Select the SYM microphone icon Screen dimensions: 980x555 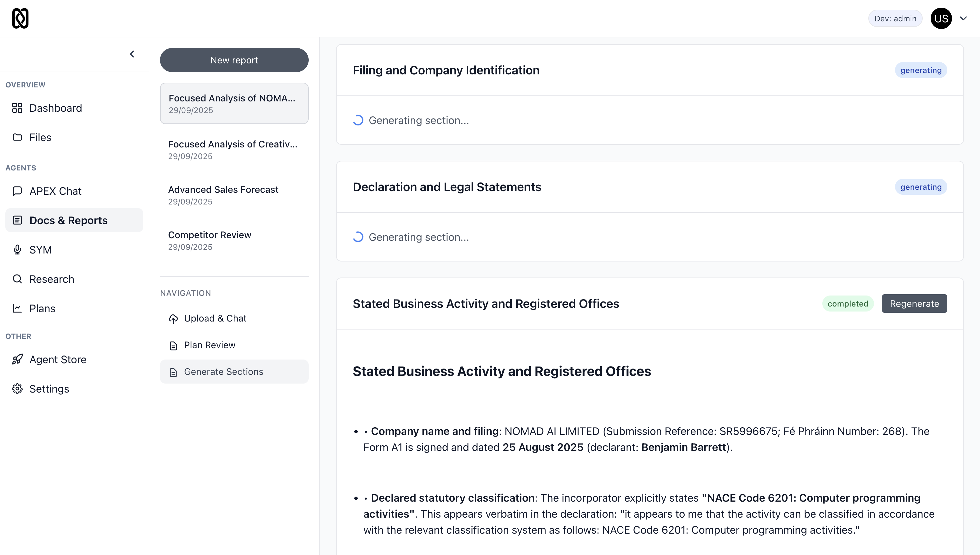coord(17,250)
